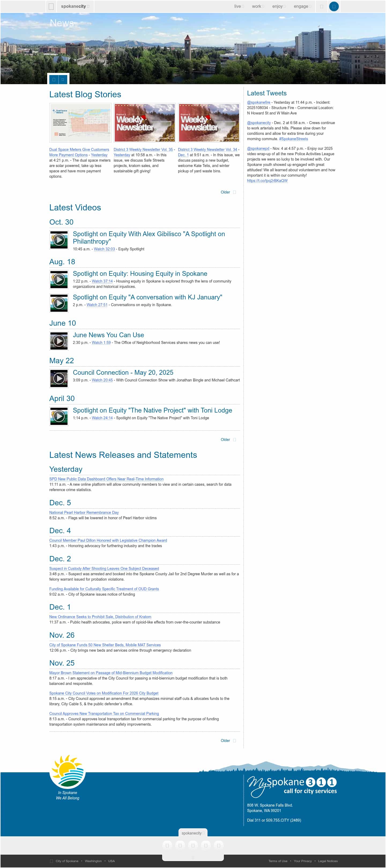
Task: Click Older under Latest Videos
Action: pyautogui.click(x=228, y=440)
